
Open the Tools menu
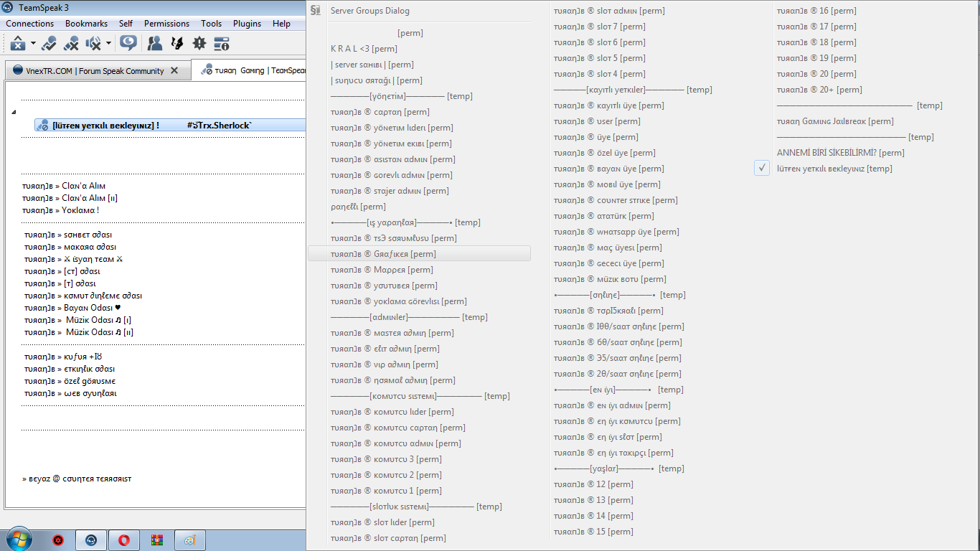point(211,24)
